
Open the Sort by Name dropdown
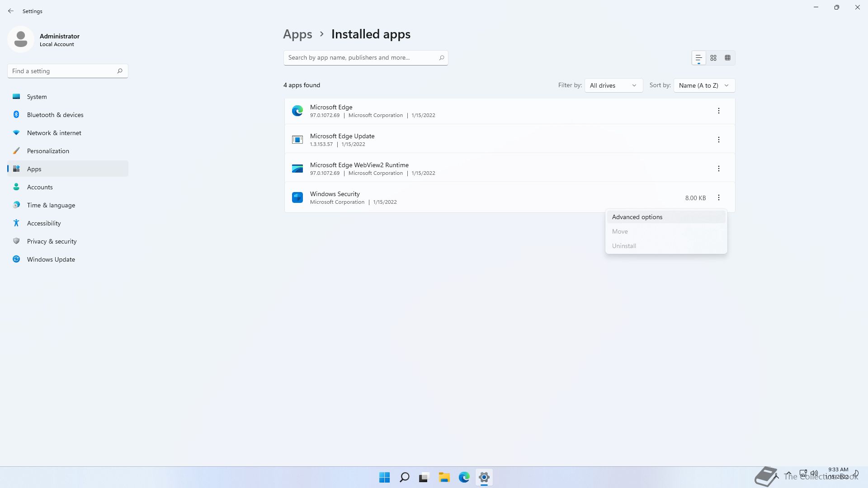point(704,85)
